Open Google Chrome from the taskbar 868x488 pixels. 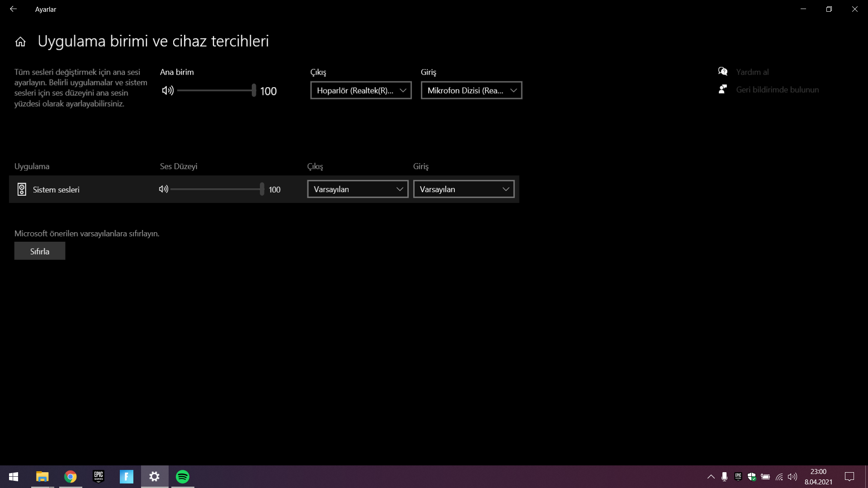tap(71, 477)
